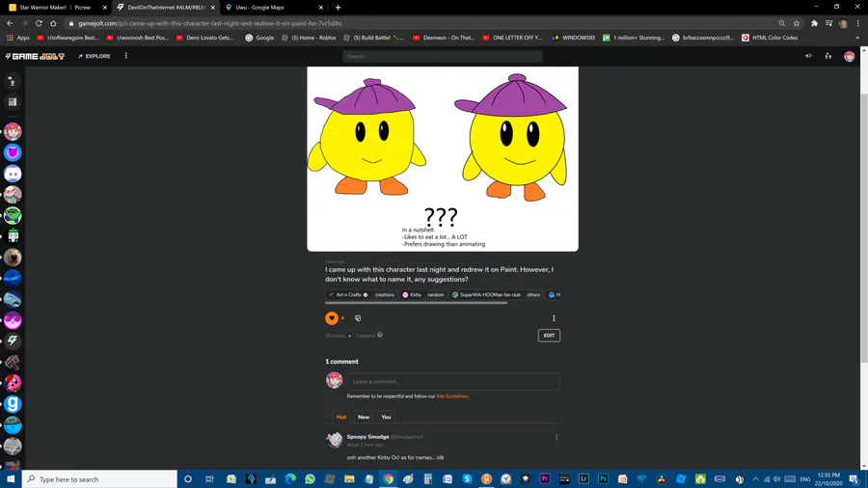
Task: Open a new browser tab
Action: click(339, 7)
